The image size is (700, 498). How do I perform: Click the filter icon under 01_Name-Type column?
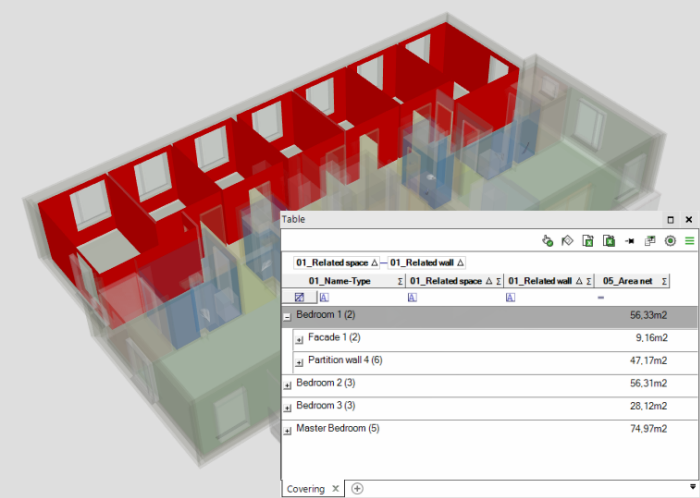click(x=324, y=298)
